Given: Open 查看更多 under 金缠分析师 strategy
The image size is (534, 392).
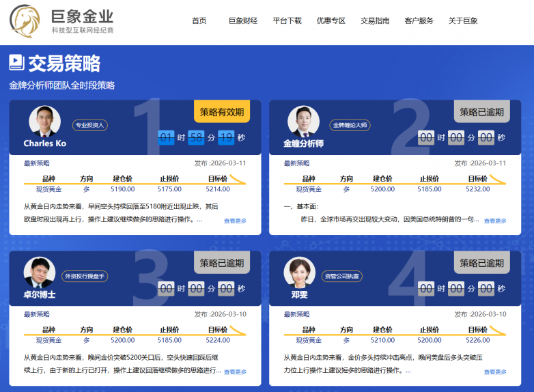Looking at the screenshot, I should (x=495, y=221).
